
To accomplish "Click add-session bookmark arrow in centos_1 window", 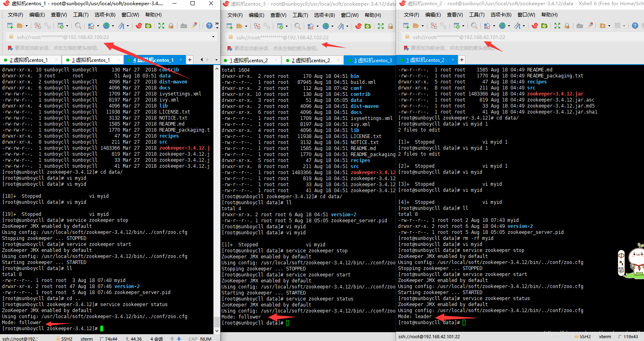I will click(10, 48).
